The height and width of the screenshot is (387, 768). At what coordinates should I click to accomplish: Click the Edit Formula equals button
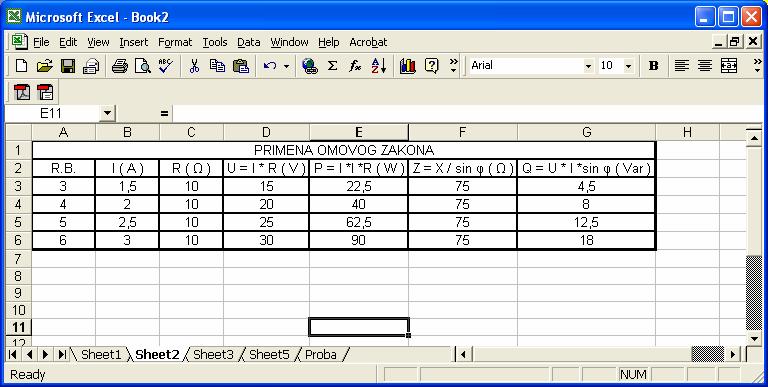coord(164,114)
